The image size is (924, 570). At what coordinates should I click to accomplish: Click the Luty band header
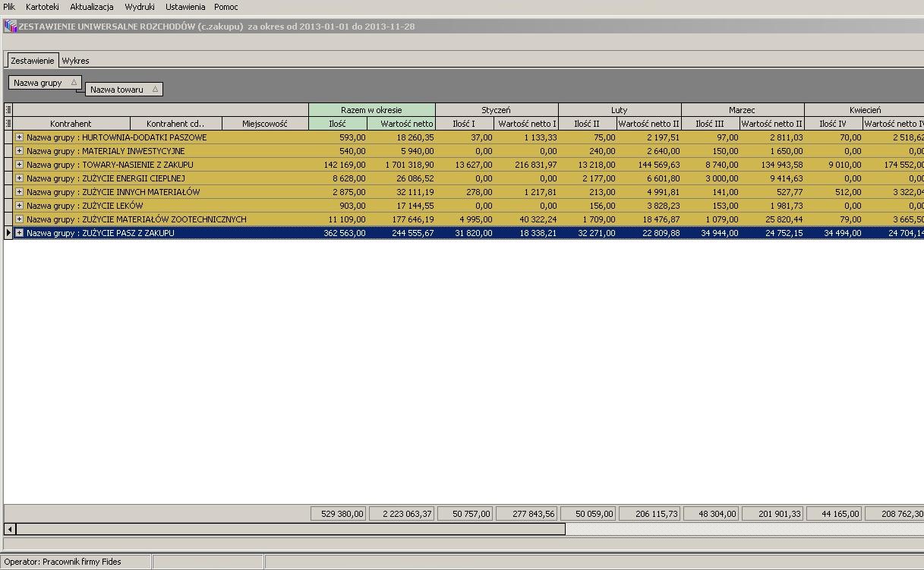(620, 110)
